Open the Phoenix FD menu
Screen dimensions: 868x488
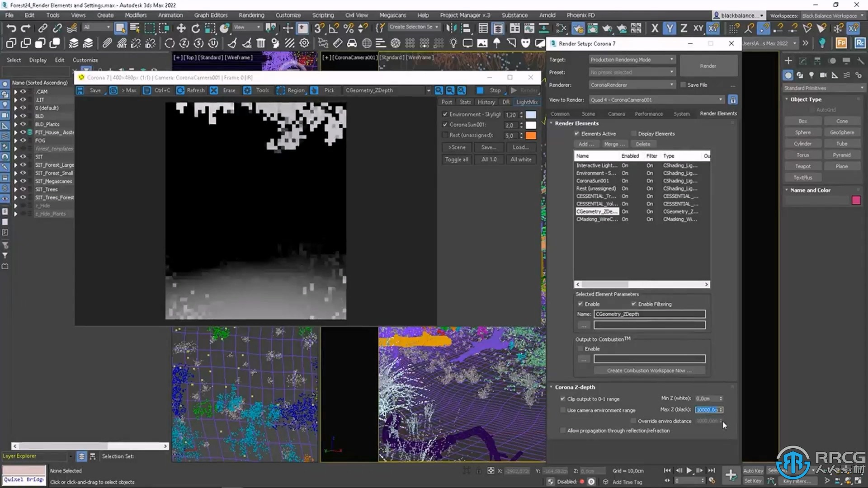[580, 15]
